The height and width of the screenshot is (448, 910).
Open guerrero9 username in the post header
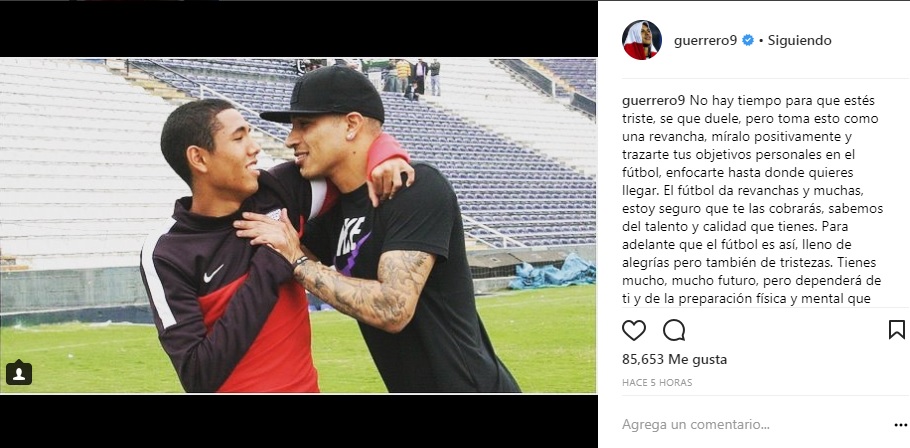click(x=706, y=41)
